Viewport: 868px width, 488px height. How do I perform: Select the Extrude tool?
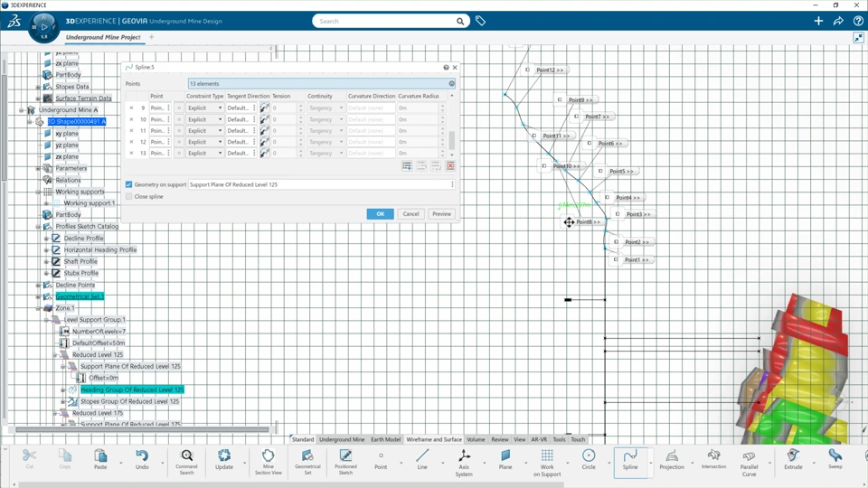point(793,460)
